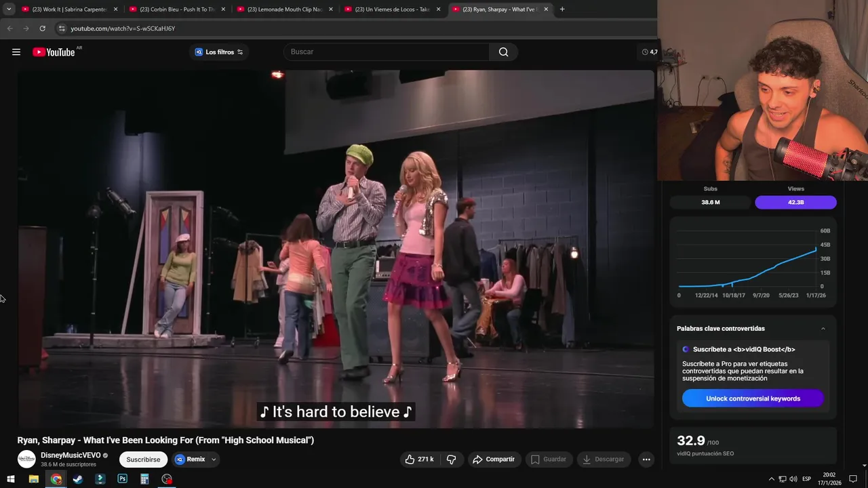Open Photoshop from the taskbar
This screenshot has width=868, height=488.
tap(122, 479)
